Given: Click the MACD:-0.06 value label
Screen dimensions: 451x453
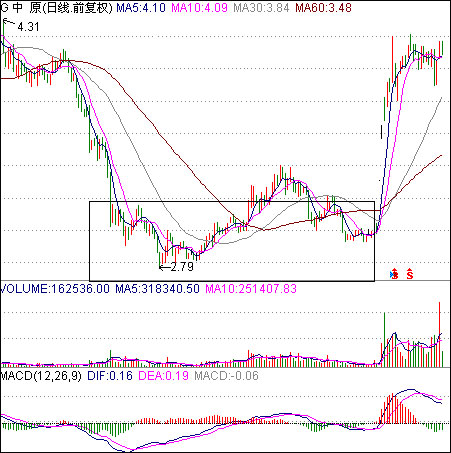Looking at the screenshot, I should coord(226,376).
